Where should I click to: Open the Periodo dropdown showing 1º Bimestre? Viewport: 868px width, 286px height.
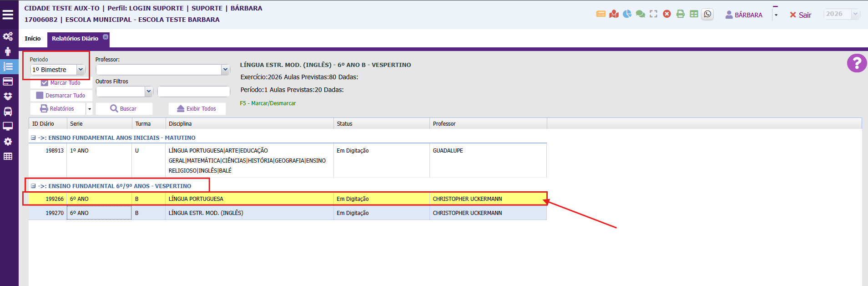(x=81, y=70)
